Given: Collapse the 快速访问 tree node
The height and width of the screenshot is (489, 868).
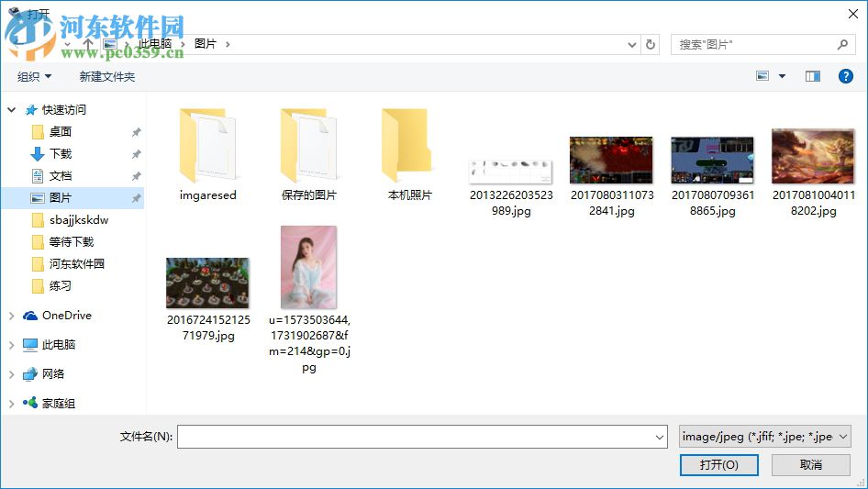Looking at the screenshot, I should [12, 110].
